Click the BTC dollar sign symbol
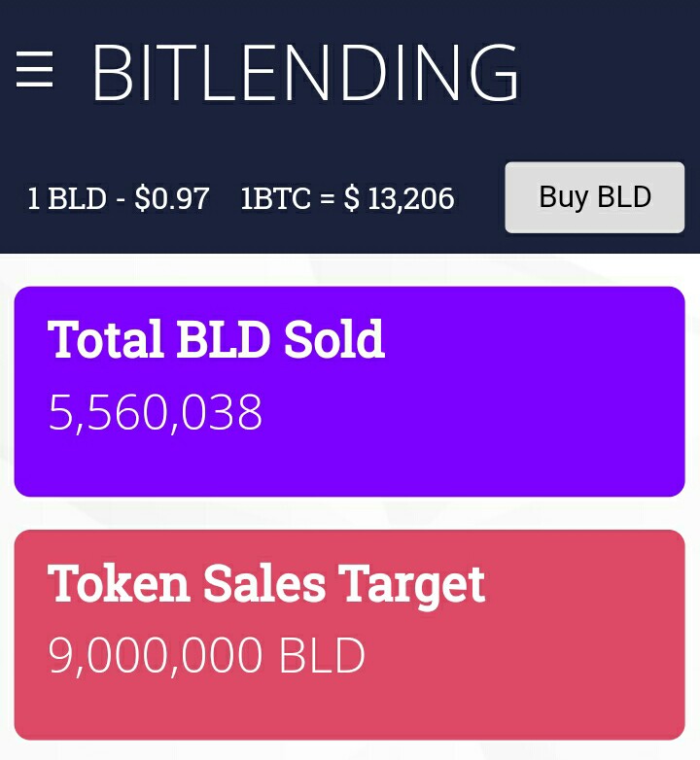The height and width of the screenshot is (760, 700). pos(352,198)
